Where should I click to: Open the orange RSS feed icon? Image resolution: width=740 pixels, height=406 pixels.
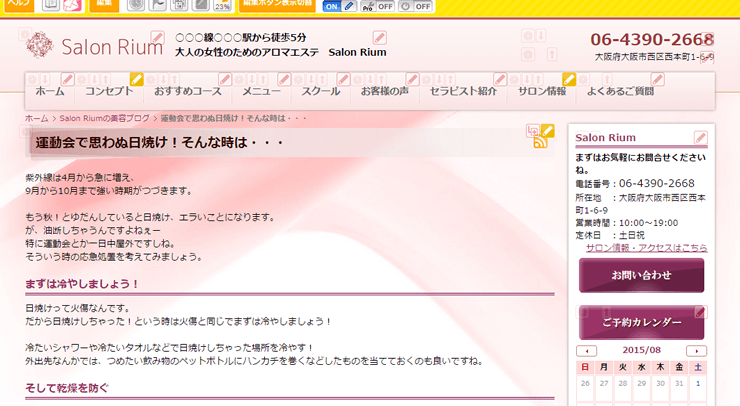point(540,142)
